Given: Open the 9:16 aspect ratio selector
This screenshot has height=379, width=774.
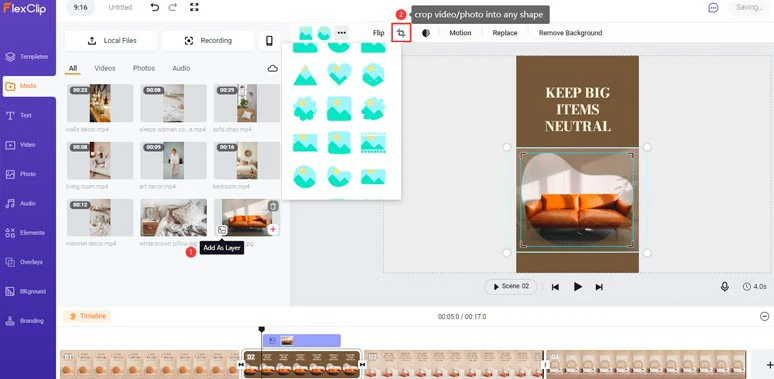Looking at the screenshot, I should click(80, 7).
